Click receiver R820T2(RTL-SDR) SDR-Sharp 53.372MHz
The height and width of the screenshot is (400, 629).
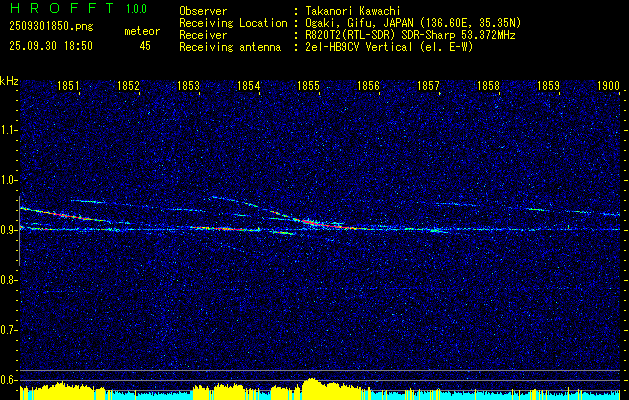click(410, 35)
